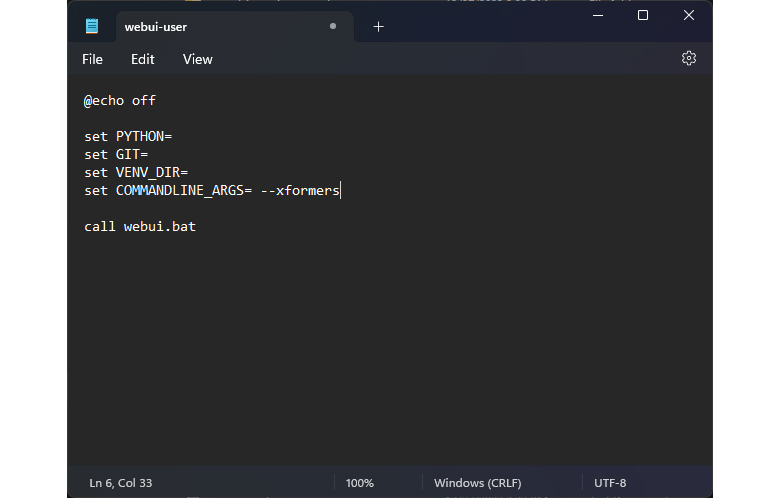
Task: Open the Edit menu
Action: click(143, 59)
